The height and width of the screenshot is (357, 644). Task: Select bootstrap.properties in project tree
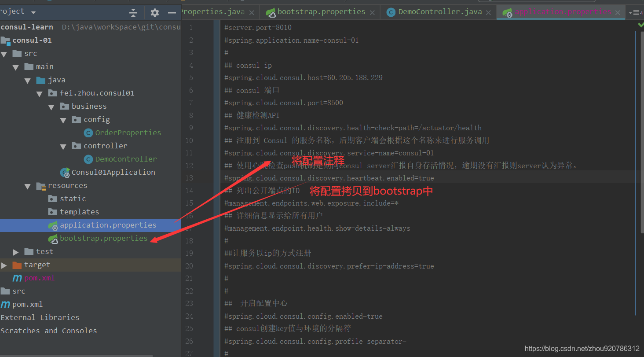(x=104, y=238)
